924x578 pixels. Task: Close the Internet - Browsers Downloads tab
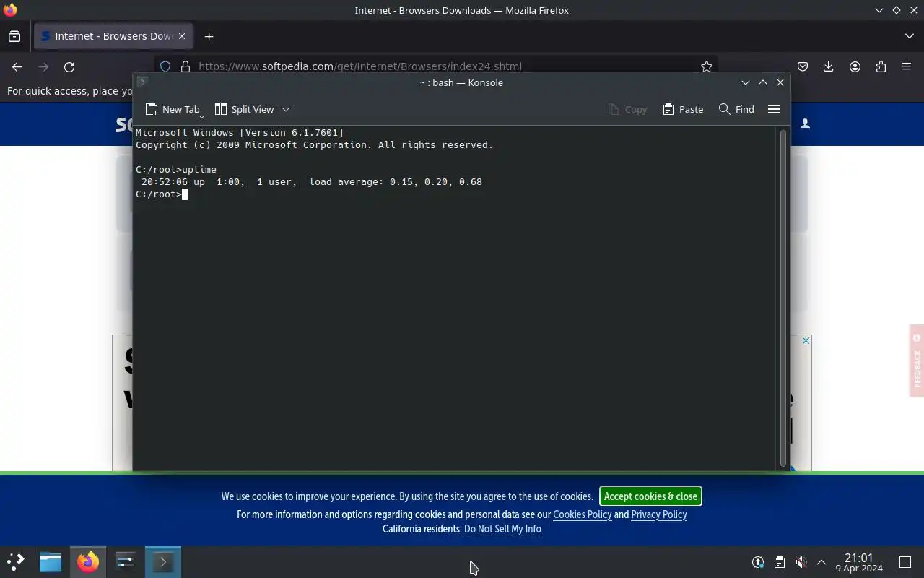pyautogui.click(x=182, y=36)
